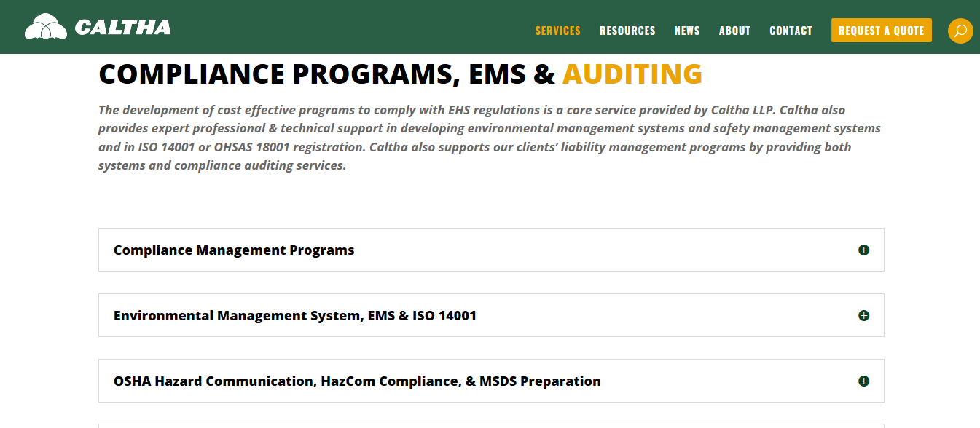Go to the News page
The width and height of the screenshot is (980, 428).
pyautogui.click(x=687, y=31)
